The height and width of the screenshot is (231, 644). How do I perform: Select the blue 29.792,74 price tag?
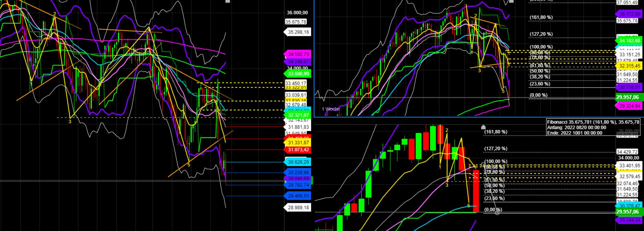297,185
